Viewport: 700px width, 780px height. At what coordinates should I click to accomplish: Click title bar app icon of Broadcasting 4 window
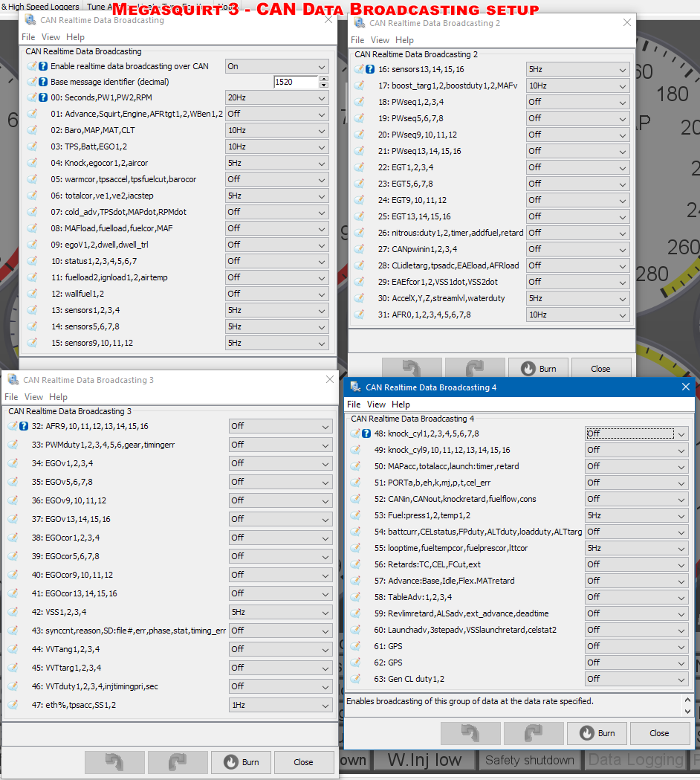355,387
